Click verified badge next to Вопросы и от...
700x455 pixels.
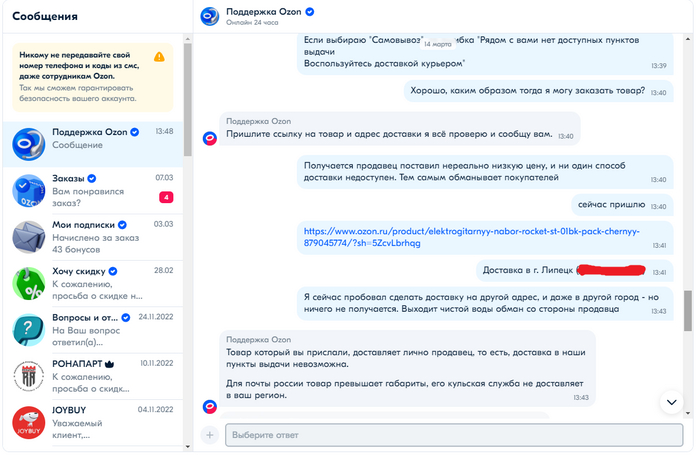126,317
